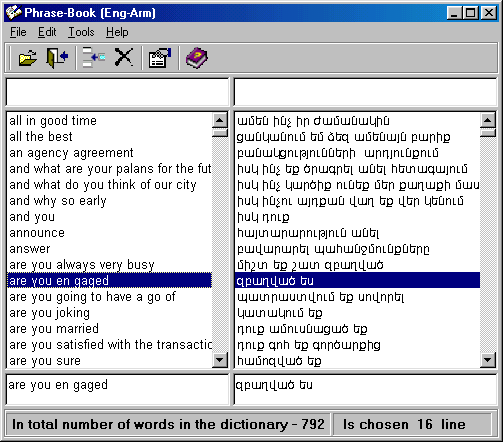This screenshot has height=442, width=503.
Task: Open the Help menu
Action: 117,32
